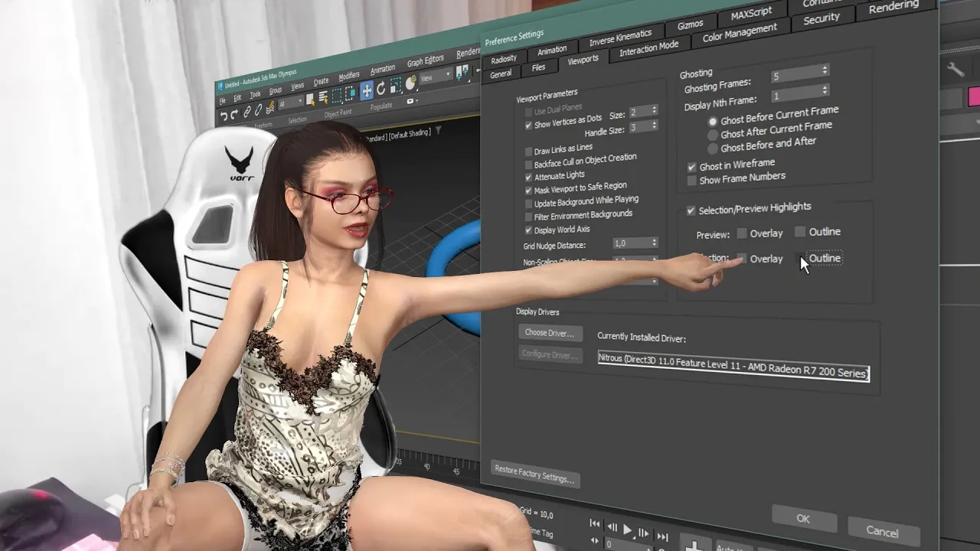The height and width of the screenshot is (551, 980).
Task: Activate the Select and Move tool
Action: 367,90
